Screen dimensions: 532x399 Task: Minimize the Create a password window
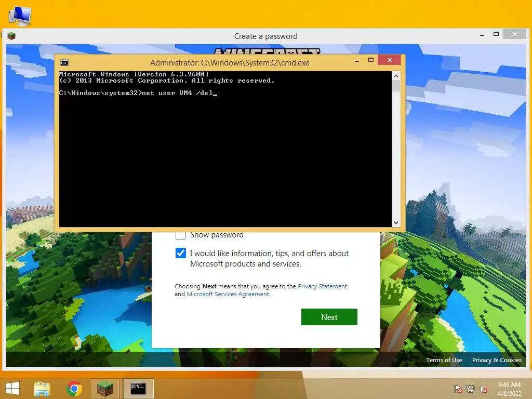tap(482, 34)
